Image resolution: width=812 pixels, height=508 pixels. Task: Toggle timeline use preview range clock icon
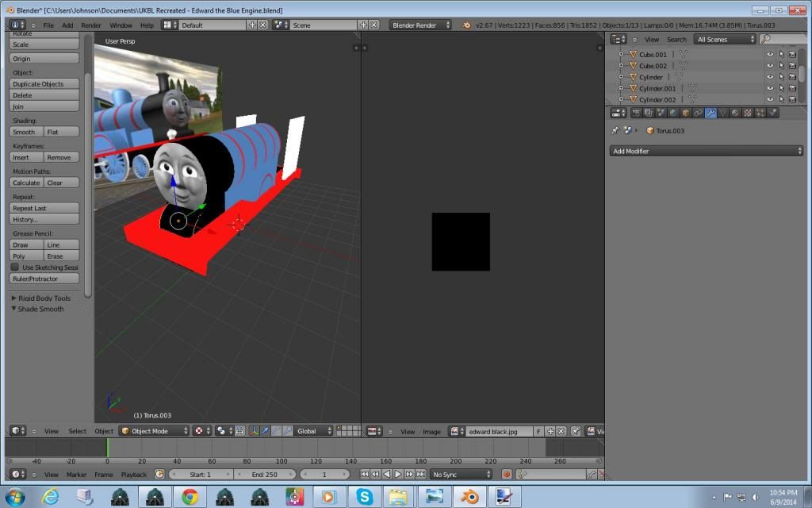coord(159,475)
